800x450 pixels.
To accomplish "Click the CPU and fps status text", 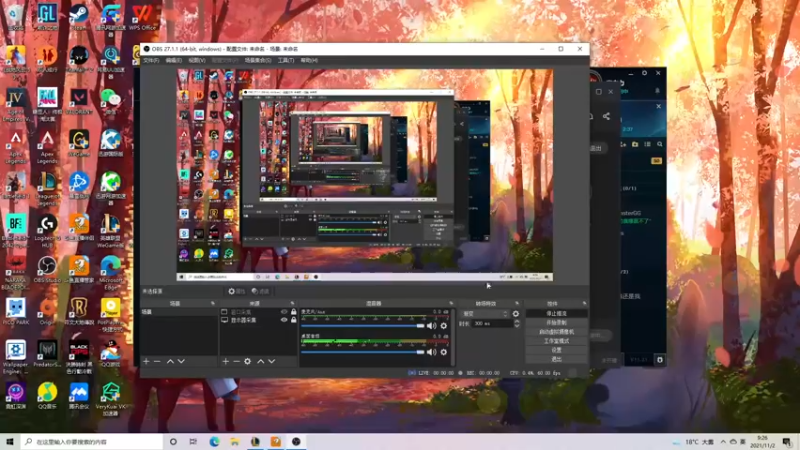I will (535, 373).
